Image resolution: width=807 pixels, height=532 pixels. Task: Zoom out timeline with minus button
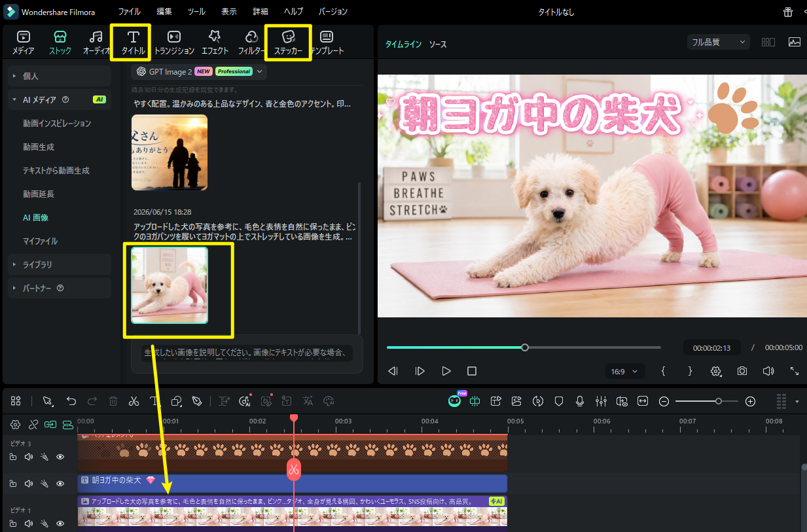(x=664, y=401)
